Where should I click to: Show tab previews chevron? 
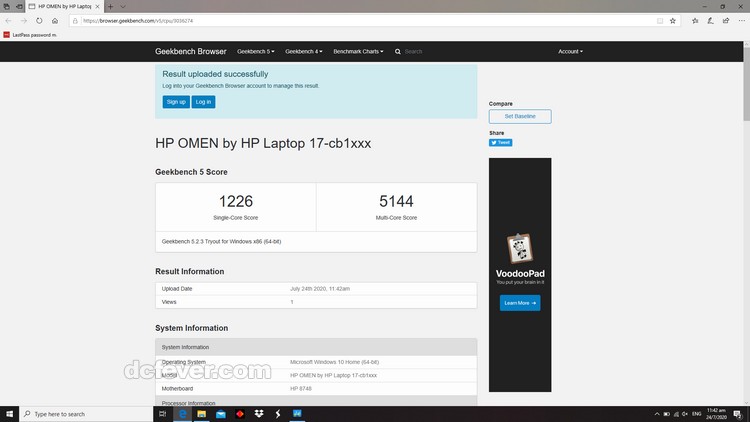(123, 7)
